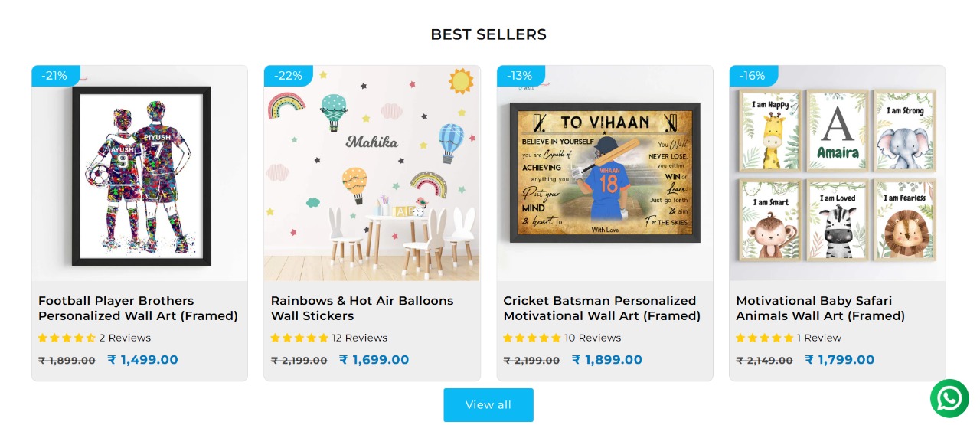Open WhatsApp chat floating icon
Viewport: 980px width, 425px height.
[x=949, y=398]
